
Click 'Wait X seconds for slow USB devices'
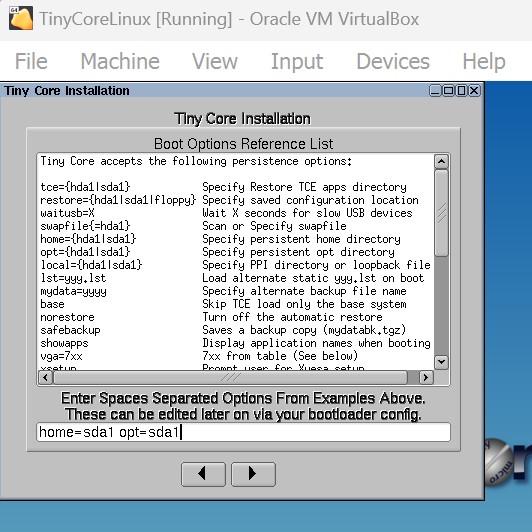[x=307, y=213]
